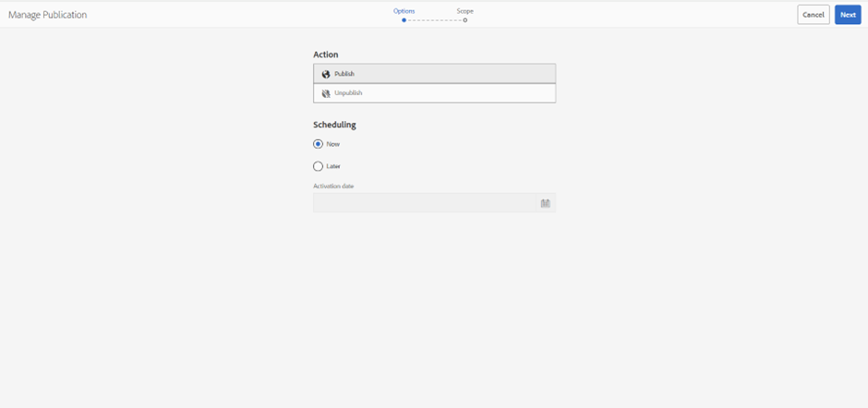Go to the Options wizard step
The width and height of the screenshot is (868, 408).
point(404,11)
